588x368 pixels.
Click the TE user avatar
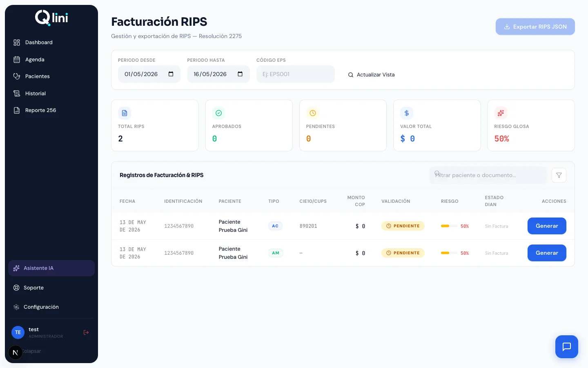coord(18,332)
